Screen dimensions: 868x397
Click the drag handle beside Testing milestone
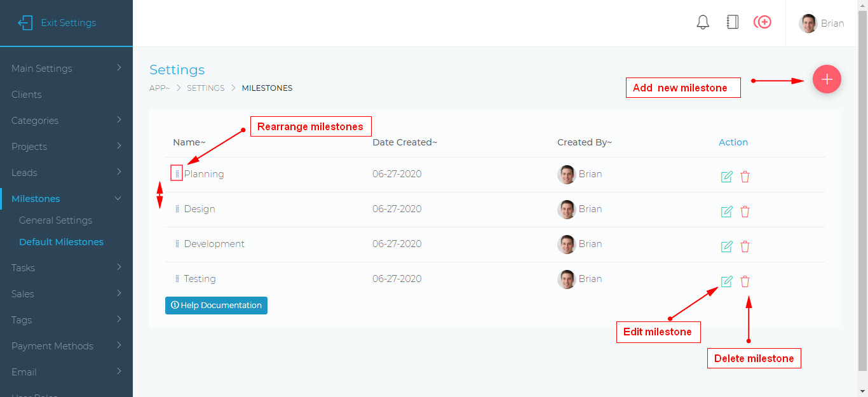[177, 279]
